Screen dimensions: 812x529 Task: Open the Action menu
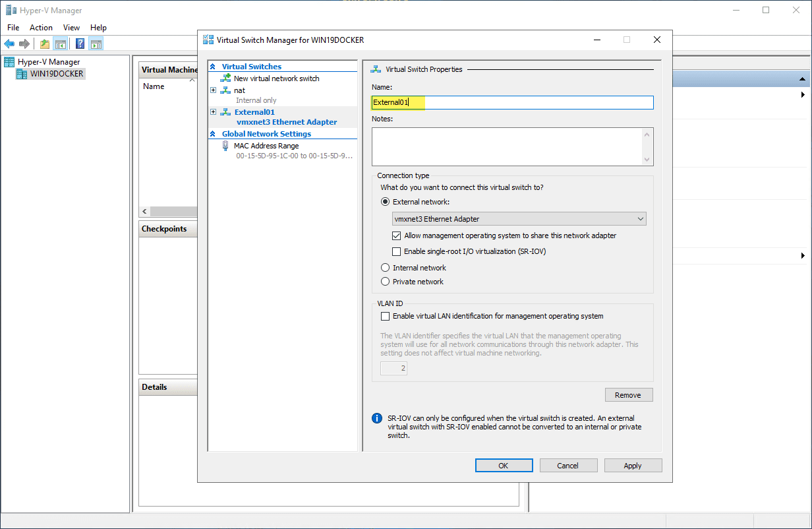(41, 28)
